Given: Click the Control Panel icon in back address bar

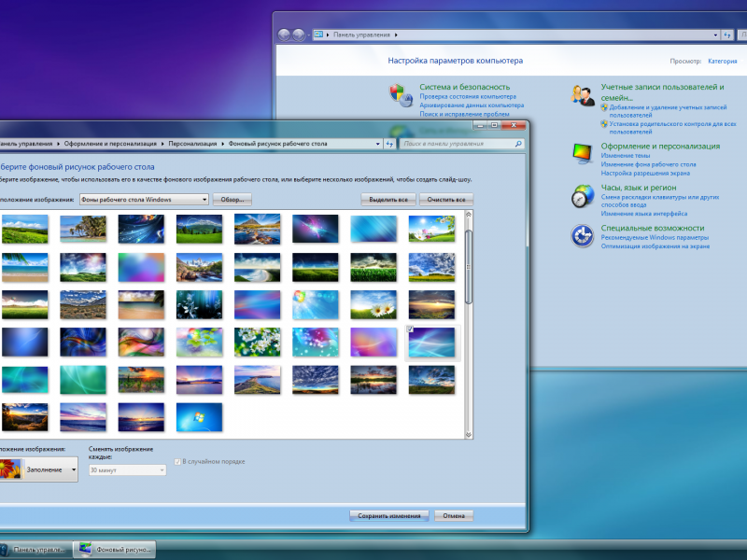Looking at the screenshot, I should click(x=318, y=35).
